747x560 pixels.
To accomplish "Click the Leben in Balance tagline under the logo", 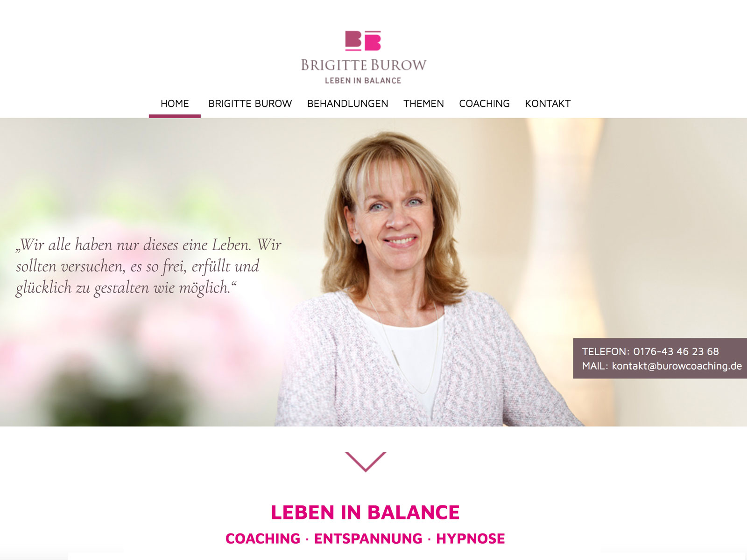I will click(x=363, y=81).
